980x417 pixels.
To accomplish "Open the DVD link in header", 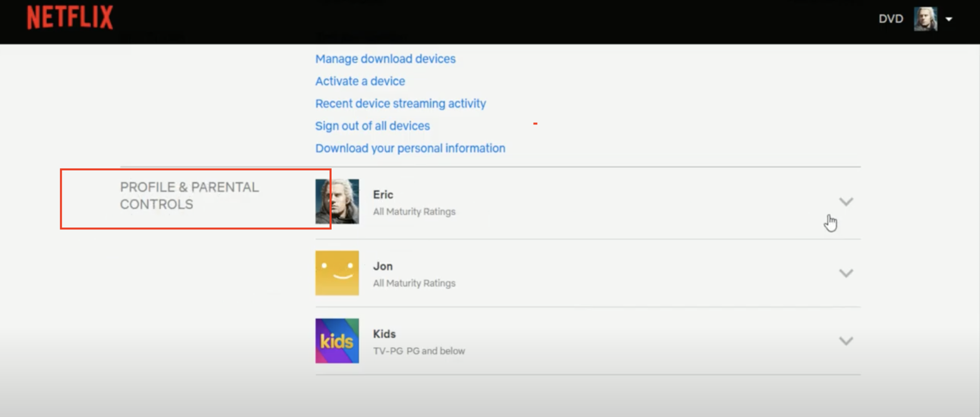I will [x=891, y=19].
